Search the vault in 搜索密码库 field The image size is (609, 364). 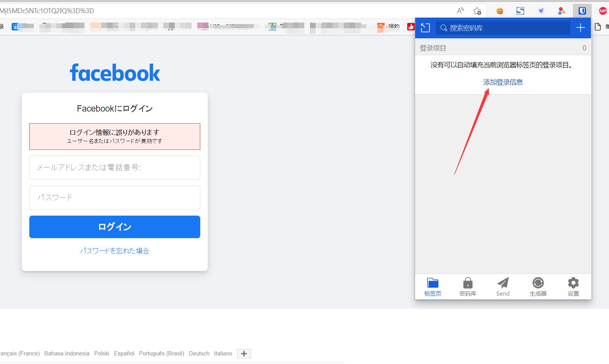click(x=503, y=28)
